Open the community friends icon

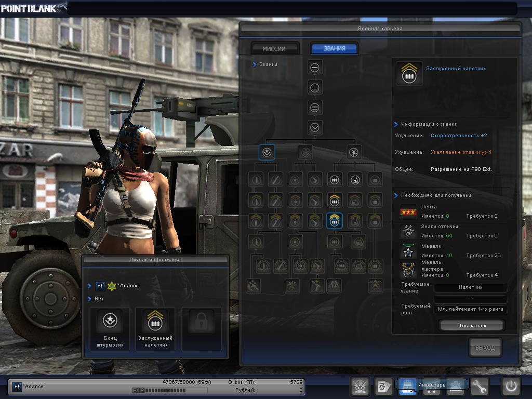point(455,386)
